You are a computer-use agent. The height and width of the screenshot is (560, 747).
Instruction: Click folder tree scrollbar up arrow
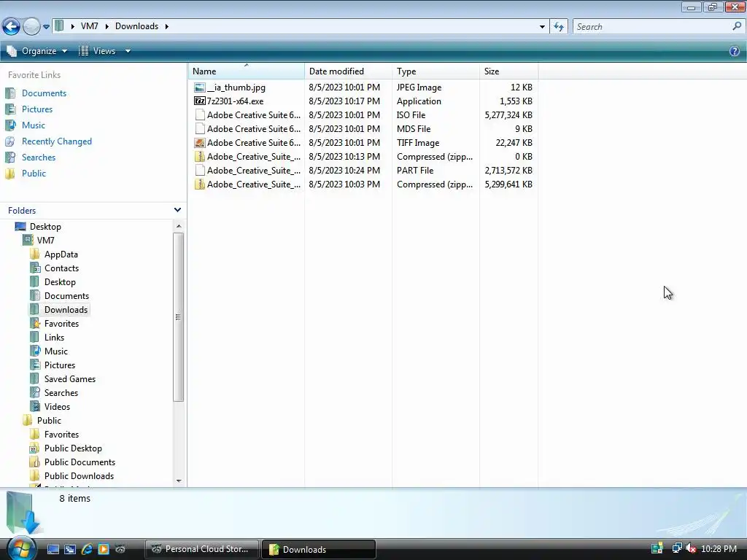[x=179, y=226]
